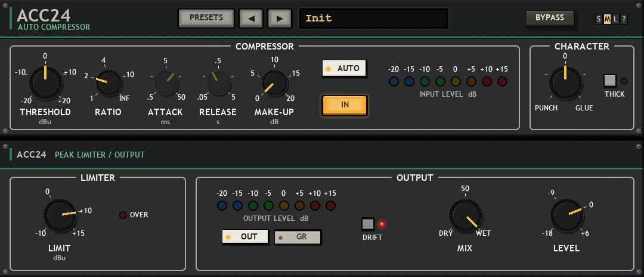Toggle the THICK switch
644x277 pixels.
(611, 81)
